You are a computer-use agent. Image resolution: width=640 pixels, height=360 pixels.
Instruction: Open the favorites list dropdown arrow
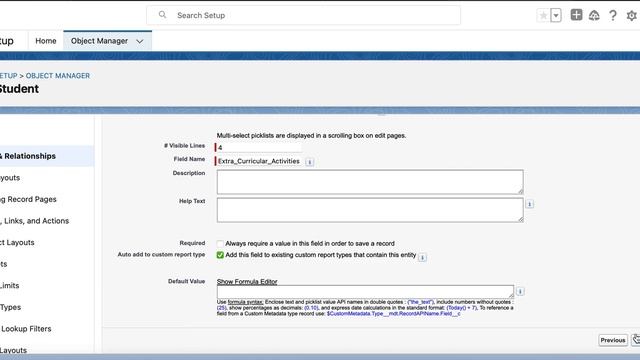[x=556, y=16]
